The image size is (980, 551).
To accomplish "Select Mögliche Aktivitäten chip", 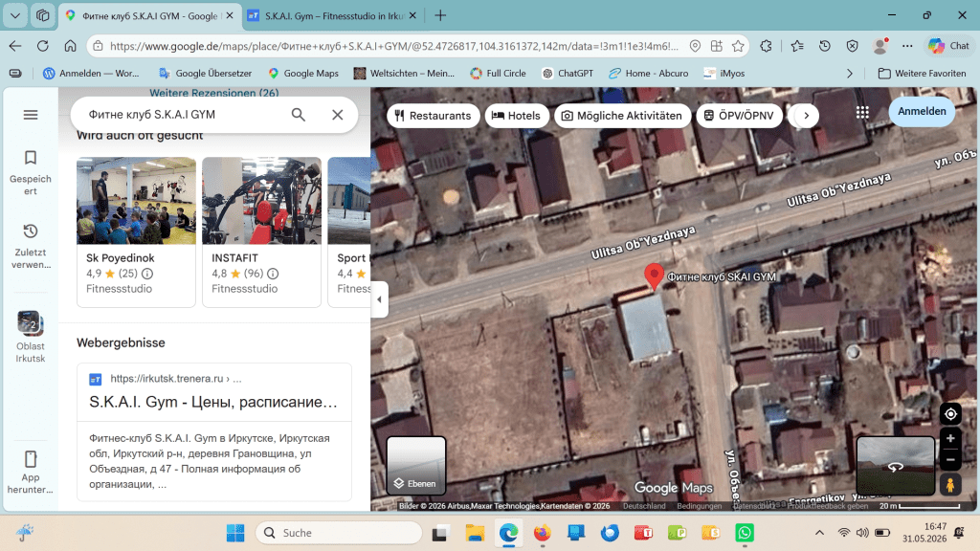I will [622, 116].
